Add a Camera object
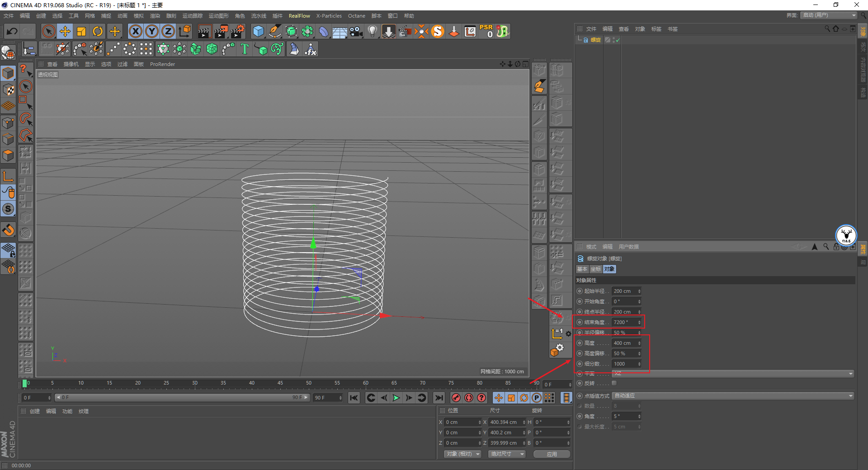Screen dimensions: 868x470 coord(356,31)
